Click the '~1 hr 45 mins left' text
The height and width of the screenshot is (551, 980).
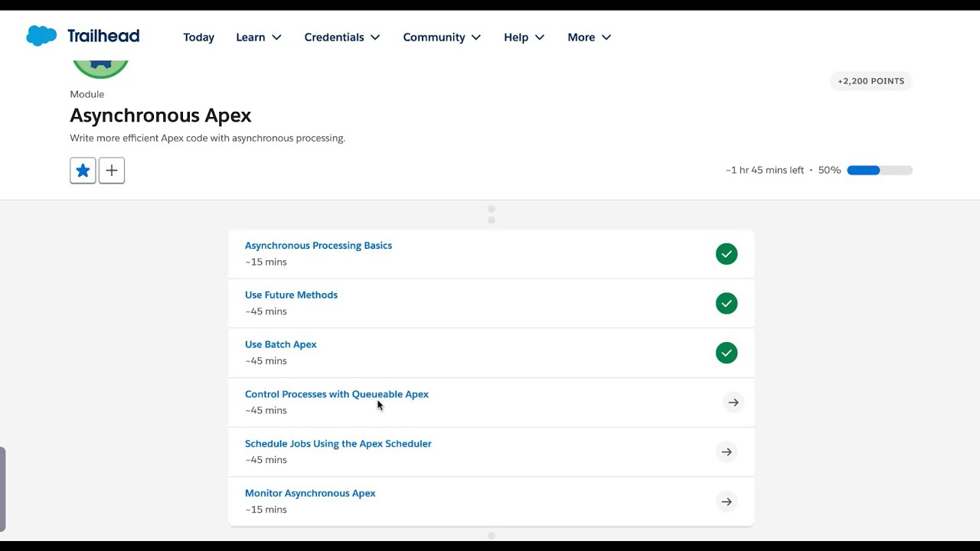pyautogui.click(x=765, y=171)
